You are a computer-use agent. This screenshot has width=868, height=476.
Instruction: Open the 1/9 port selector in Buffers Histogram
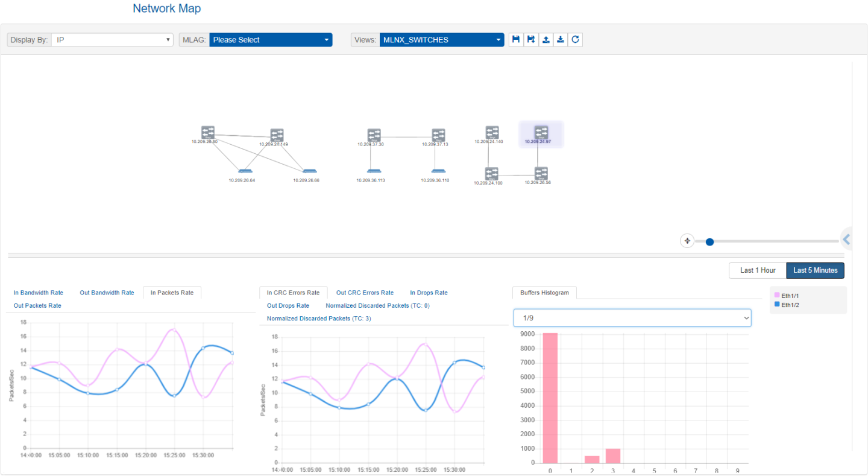632,317
